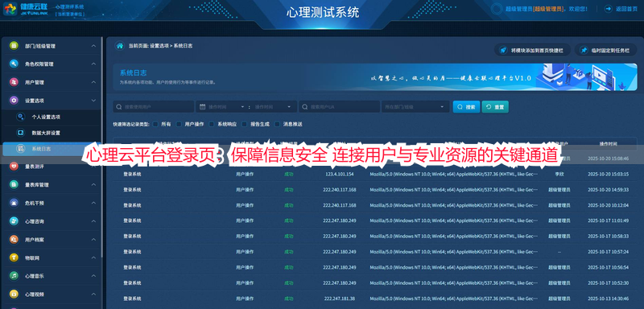
Task: Click the 用户管理 sidebar icon
Action: click(x=14, y=82)
